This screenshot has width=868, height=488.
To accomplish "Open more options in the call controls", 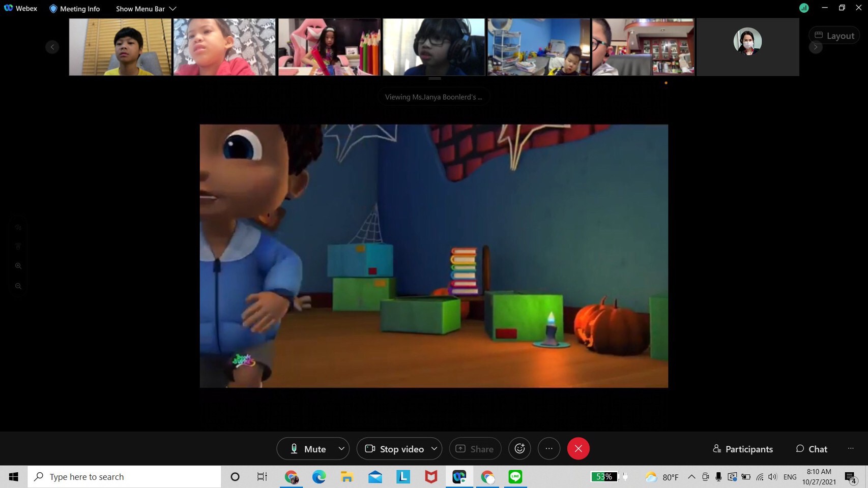I will (x=549, y=449).
